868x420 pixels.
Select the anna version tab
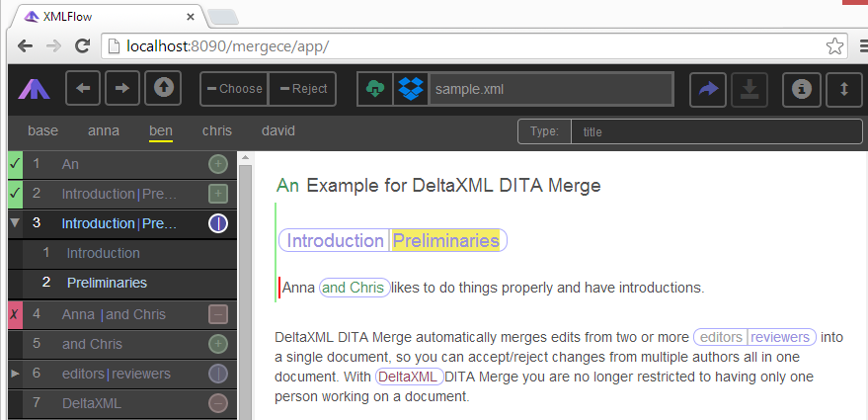point(104,131)
